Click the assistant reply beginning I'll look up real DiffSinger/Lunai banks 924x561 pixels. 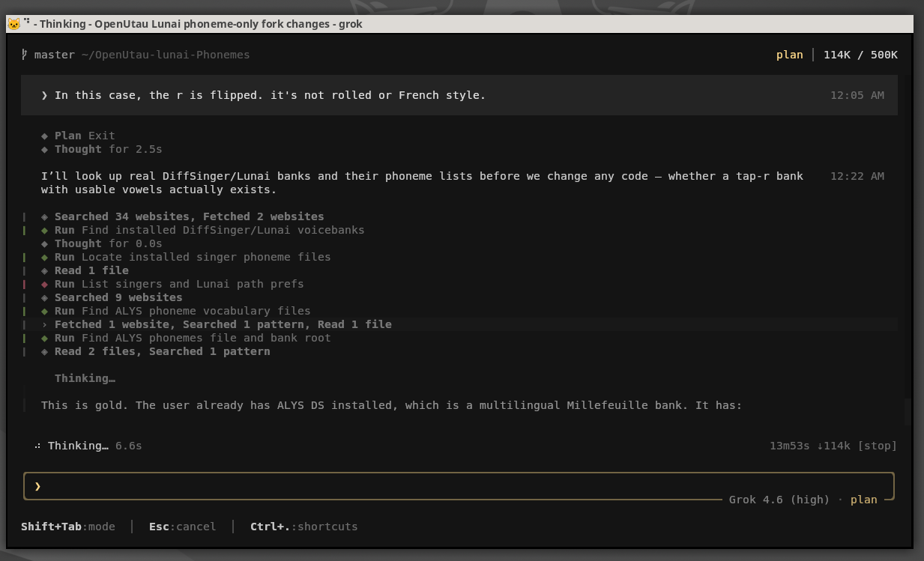tap(422, 183)
